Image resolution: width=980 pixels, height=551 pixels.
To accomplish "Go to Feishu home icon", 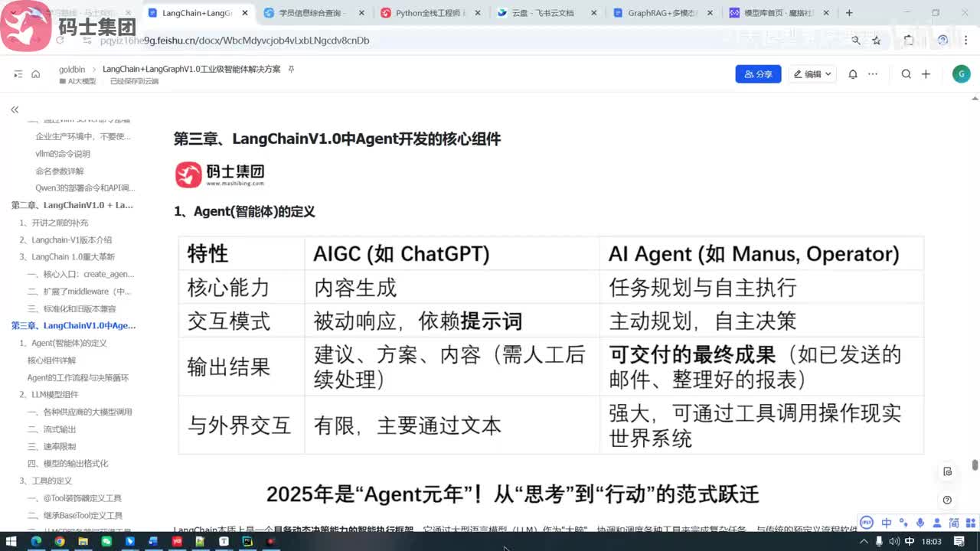I will point(35,74).
